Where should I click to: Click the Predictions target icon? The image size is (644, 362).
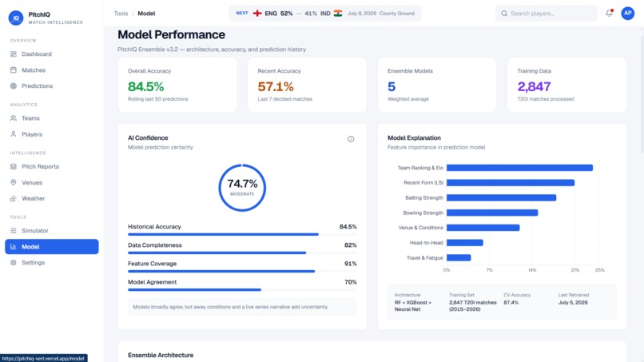click(x=13, y=86)
